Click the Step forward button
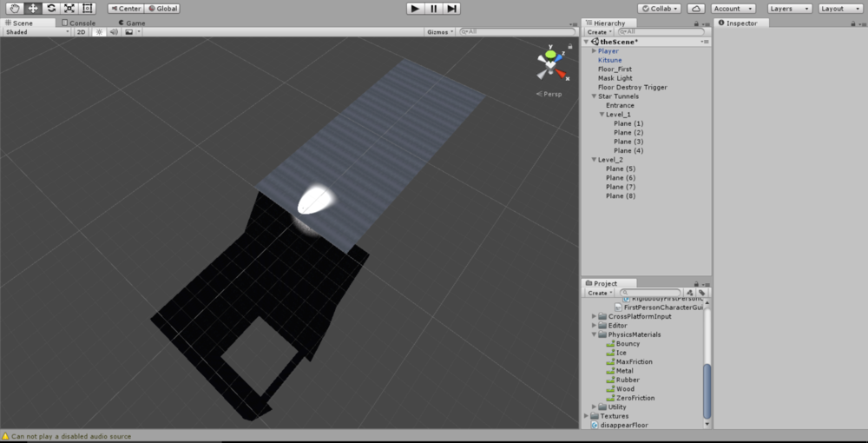The image size is (868, 443). pos(452,8)
